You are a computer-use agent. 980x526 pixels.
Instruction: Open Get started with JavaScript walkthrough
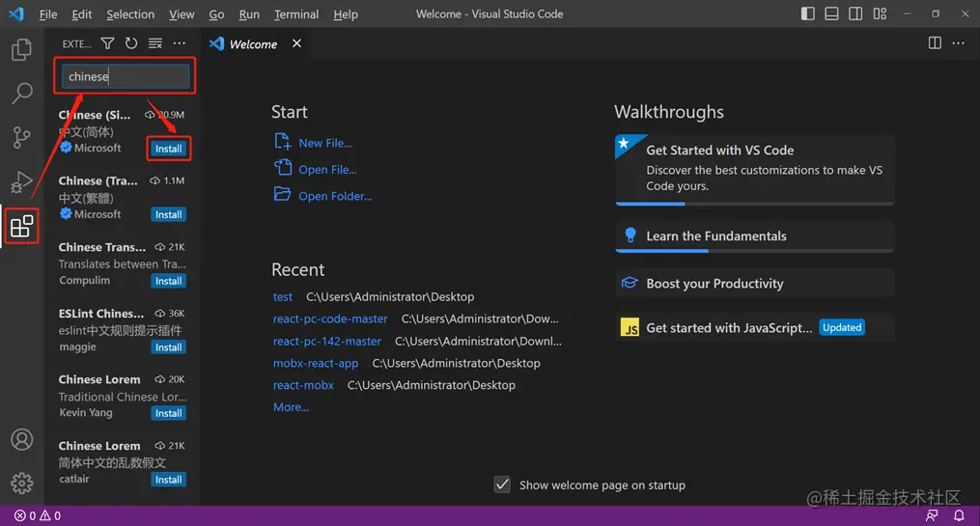pyautogui.click(x=754, y=327)
